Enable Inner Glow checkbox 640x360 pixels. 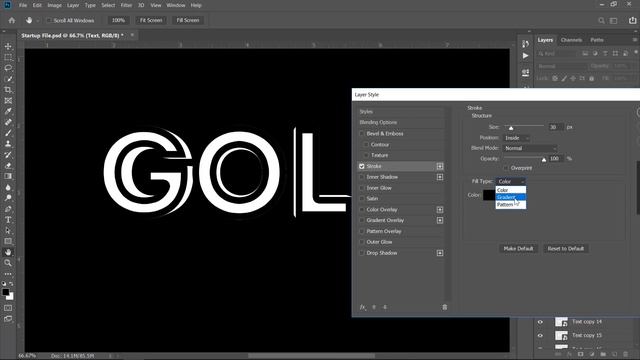click(x=362, y=188)
